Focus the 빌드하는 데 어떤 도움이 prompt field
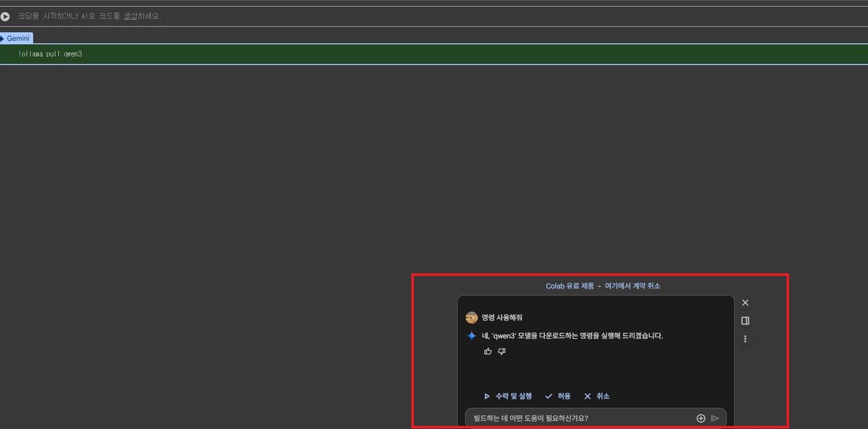The width and height of the screenshot is (868, 429). point(576,418)
